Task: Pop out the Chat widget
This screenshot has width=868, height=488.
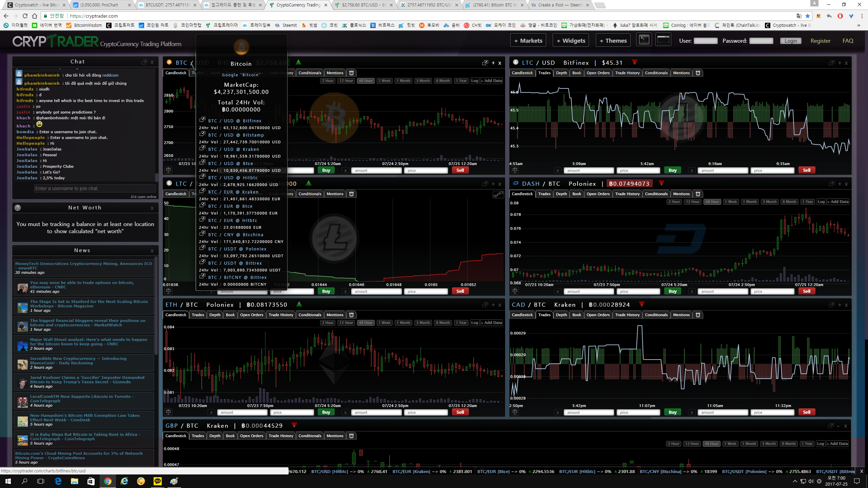Action: 144,62
